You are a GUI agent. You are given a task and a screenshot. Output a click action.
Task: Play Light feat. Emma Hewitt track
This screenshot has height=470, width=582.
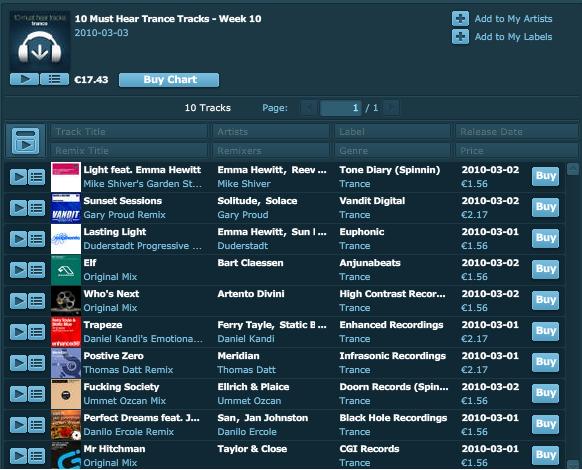[18, 177]
